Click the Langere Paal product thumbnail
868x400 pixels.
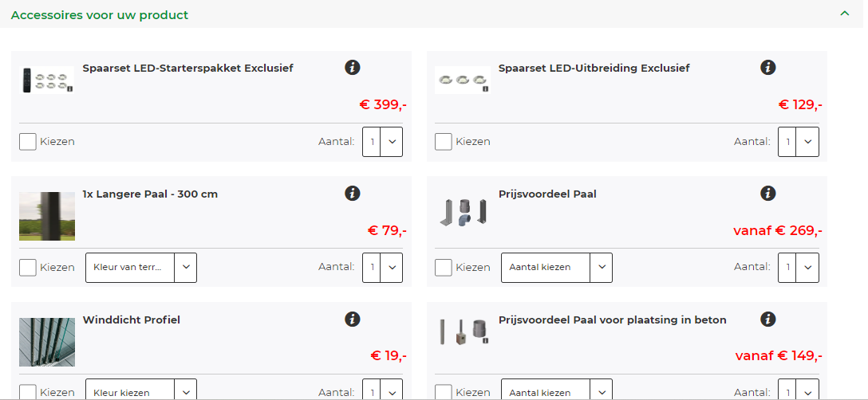47,216
